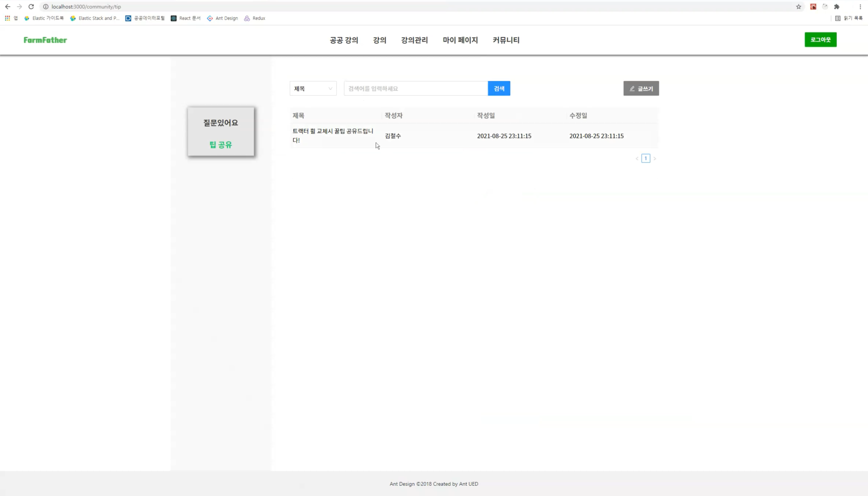This screenshot has width=868, height=496.
Task: Open the 커뮤니티 menu item
Action: tap(506, 40)
